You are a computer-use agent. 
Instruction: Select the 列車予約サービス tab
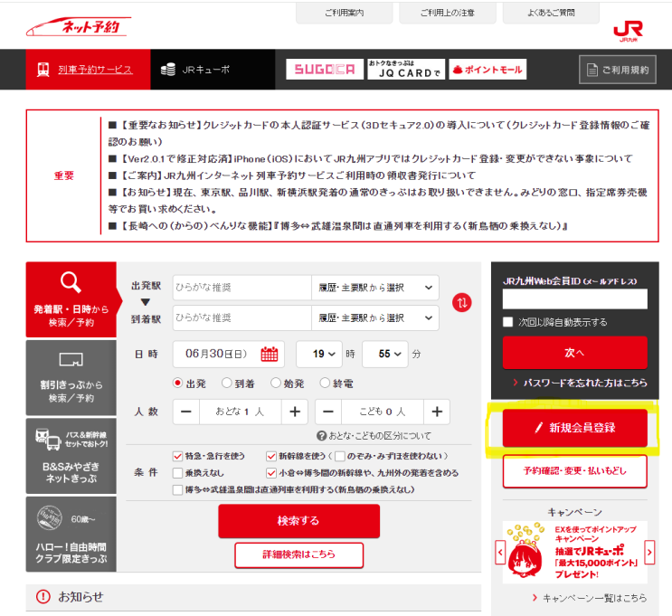[x=88, y=70]
